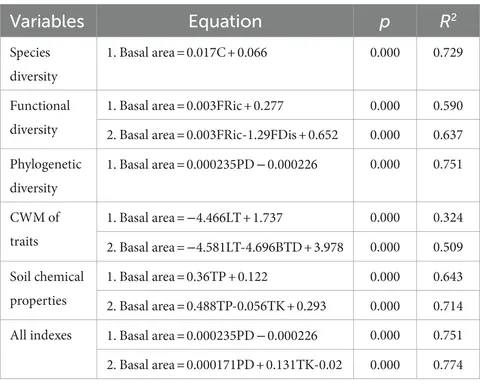
Task: Select the R² column header
Action: pyautogui.click(x=448, y=21)
